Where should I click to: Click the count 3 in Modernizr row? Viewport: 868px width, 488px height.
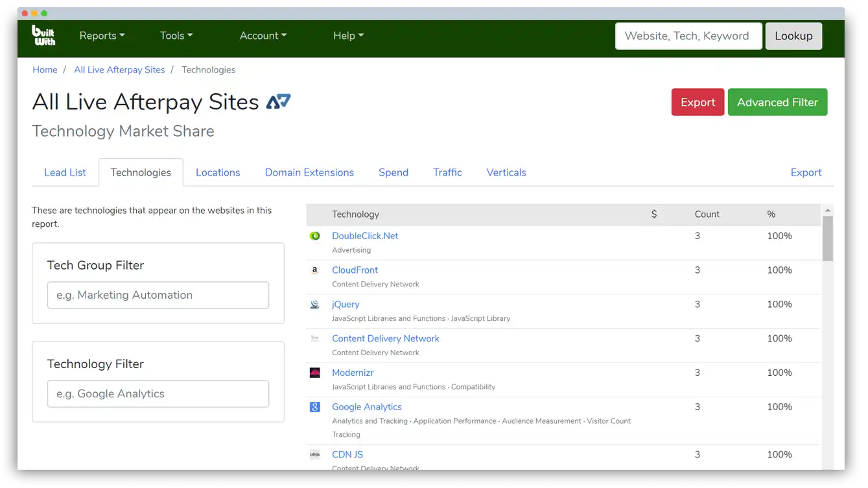click(698, 373)
